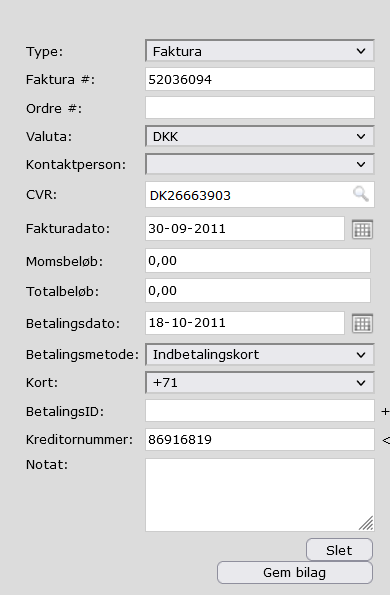Open the Kort dropdown showing +71
Image resolution: width=390 pixels, height=595 pixels.
click(x=260, y=382)
